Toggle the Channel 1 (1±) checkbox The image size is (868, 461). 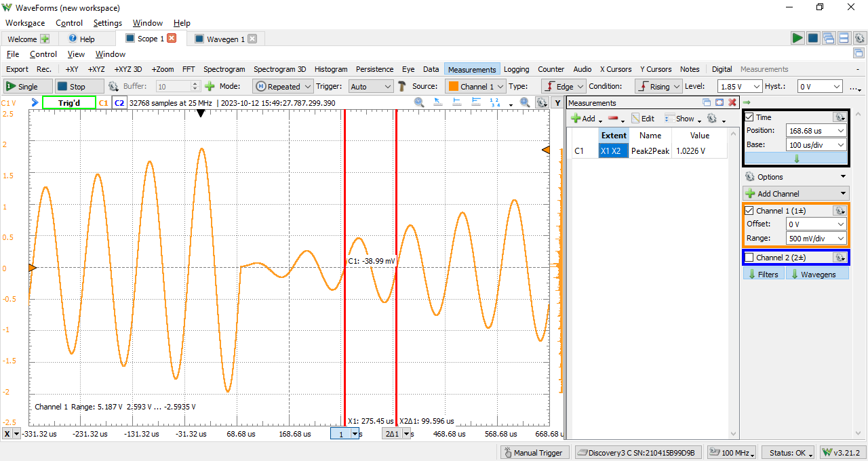coord(748,210)
